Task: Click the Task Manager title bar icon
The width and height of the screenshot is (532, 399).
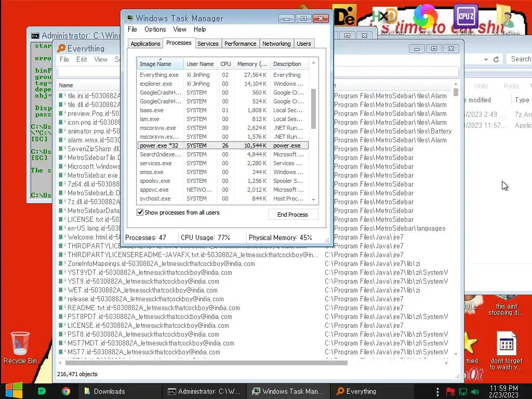Action: 129,18
